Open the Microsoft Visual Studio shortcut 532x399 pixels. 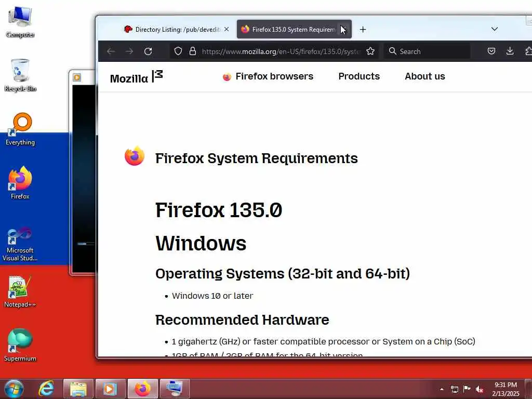click(x=20, y=244)
